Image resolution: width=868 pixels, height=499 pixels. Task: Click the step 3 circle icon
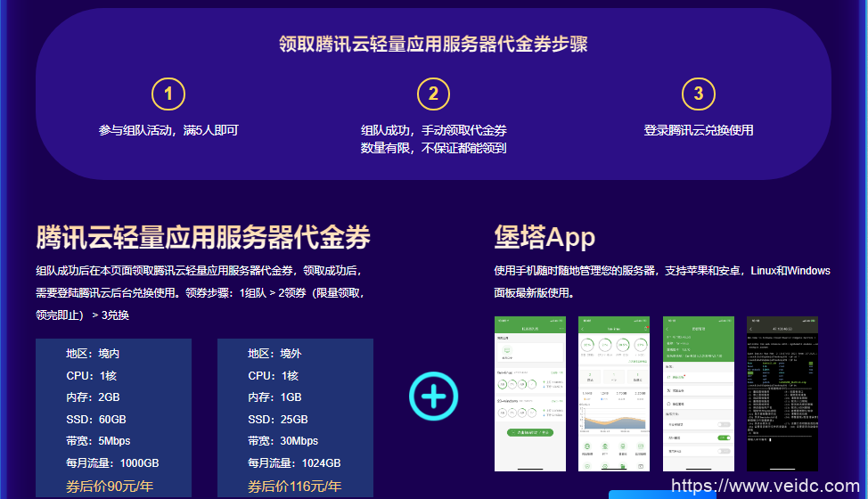pyautogui.click(x=699, y=94)
